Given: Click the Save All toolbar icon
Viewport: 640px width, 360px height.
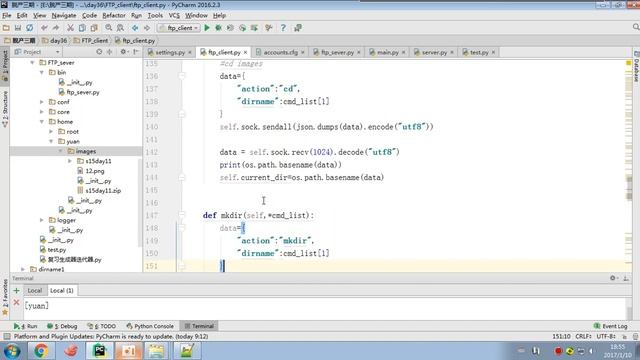Looking at the screenshot, I should [x=18, y=28].
